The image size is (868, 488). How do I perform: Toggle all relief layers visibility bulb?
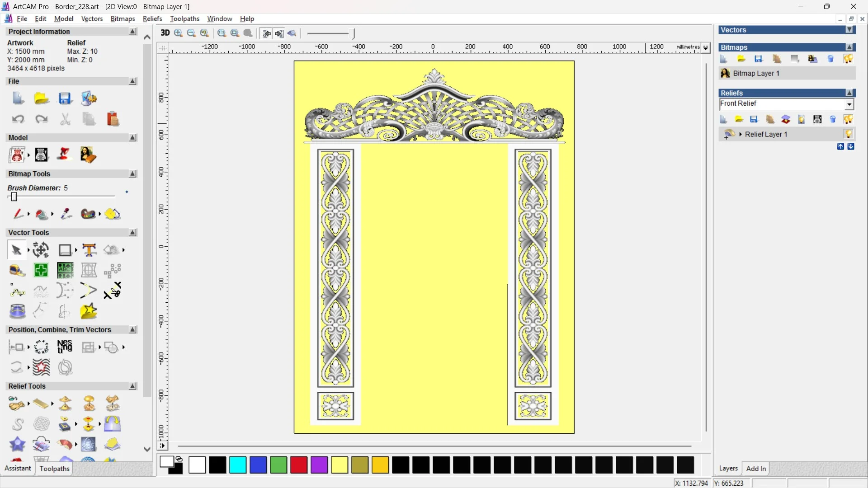pos(848,119)
